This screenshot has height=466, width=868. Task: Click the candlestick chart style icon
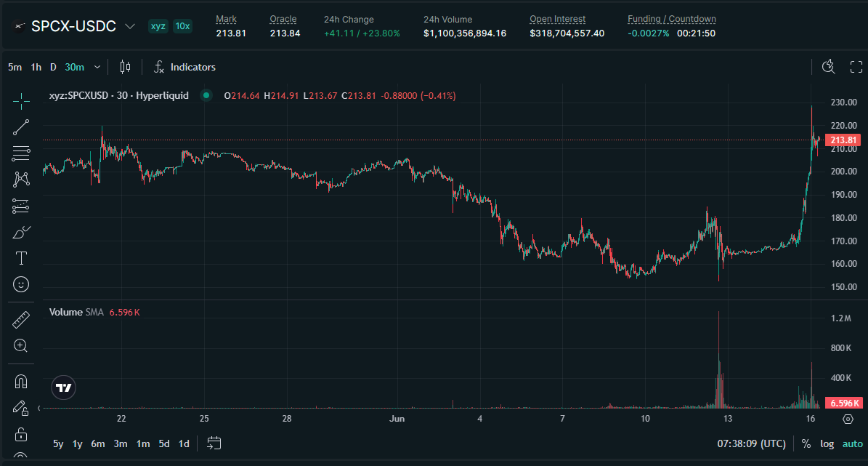[125, 67]
